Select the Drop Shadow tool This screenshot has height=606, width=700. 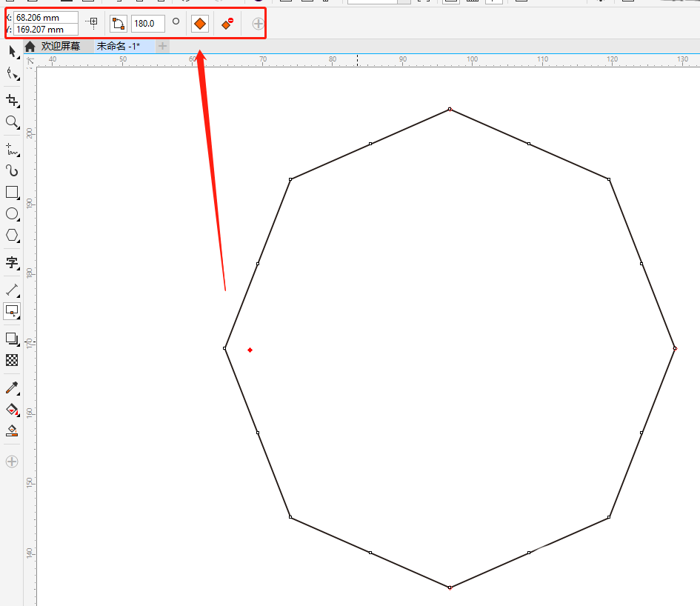(x=12, y=339)
